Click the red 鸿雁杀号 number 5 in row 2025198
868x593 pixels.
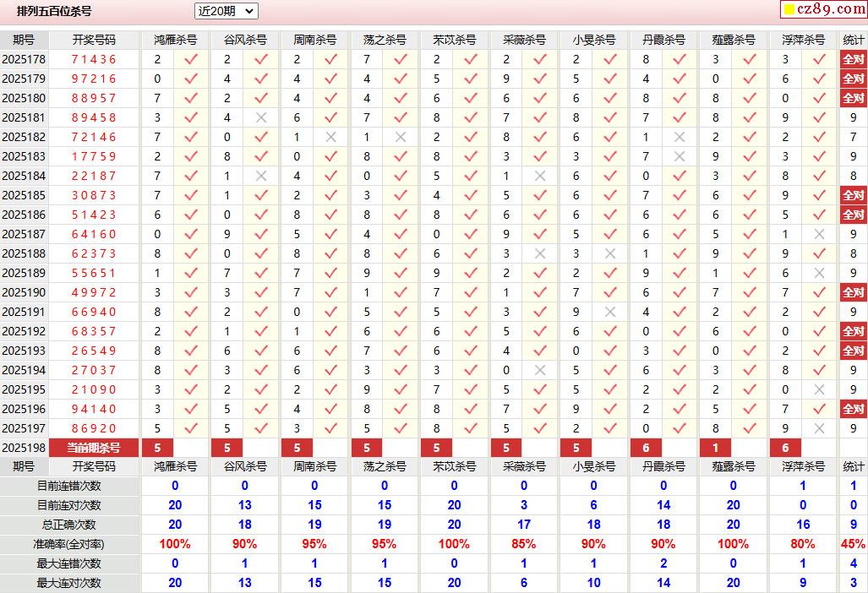click(157, 448)
